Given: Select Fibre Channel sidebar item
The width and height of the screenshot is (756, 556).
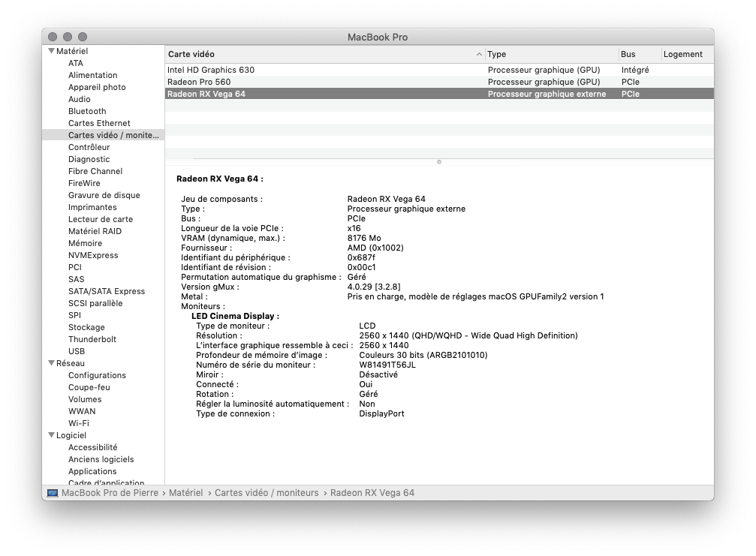Looking at the screenshot, I should click(x=95, y=172).
